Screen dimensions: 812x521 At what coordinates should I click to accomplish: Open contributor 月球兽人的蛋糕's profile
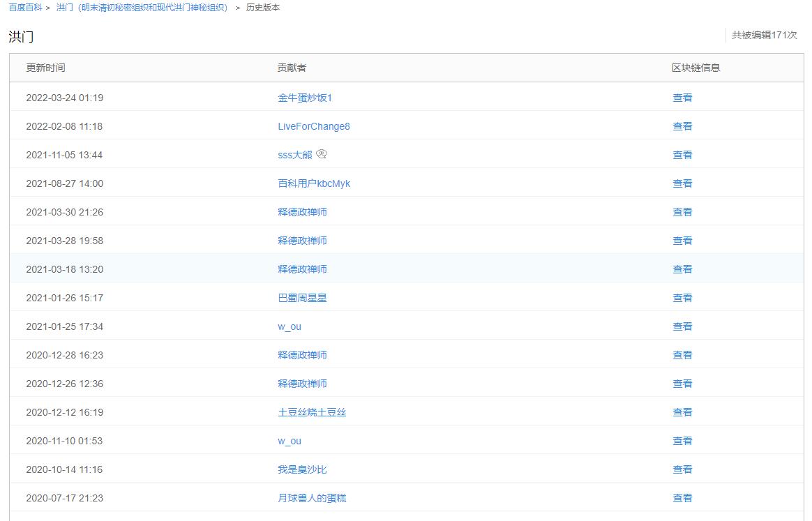tap(311, 497)
